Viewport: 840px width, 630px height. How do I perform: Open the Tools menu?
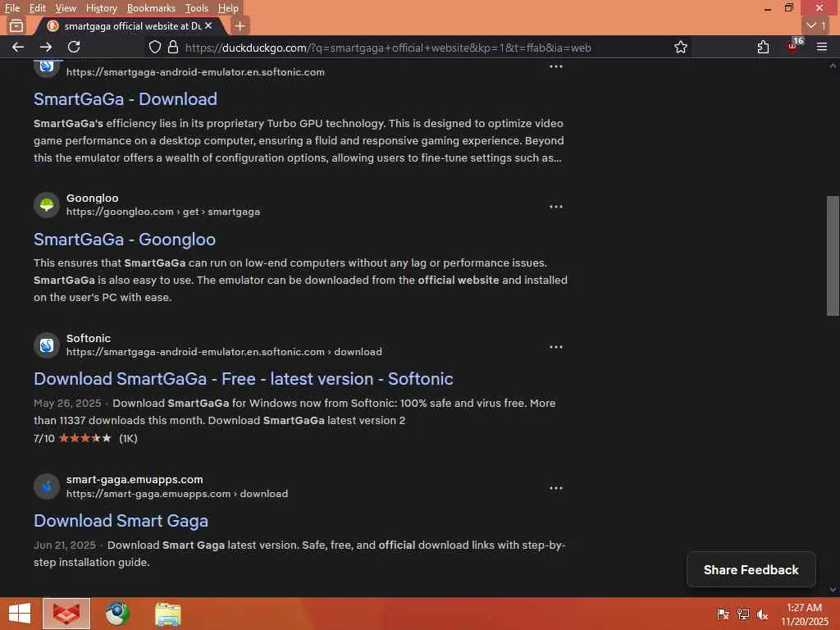pos(197,8)
